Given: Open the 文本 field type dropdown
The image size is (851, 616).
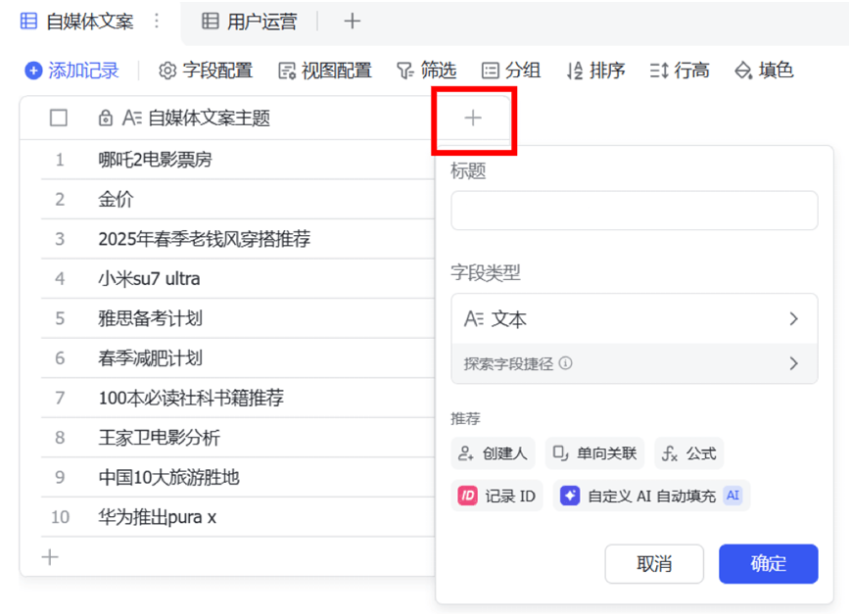Looking at the screenshot, I should (634, 318).
